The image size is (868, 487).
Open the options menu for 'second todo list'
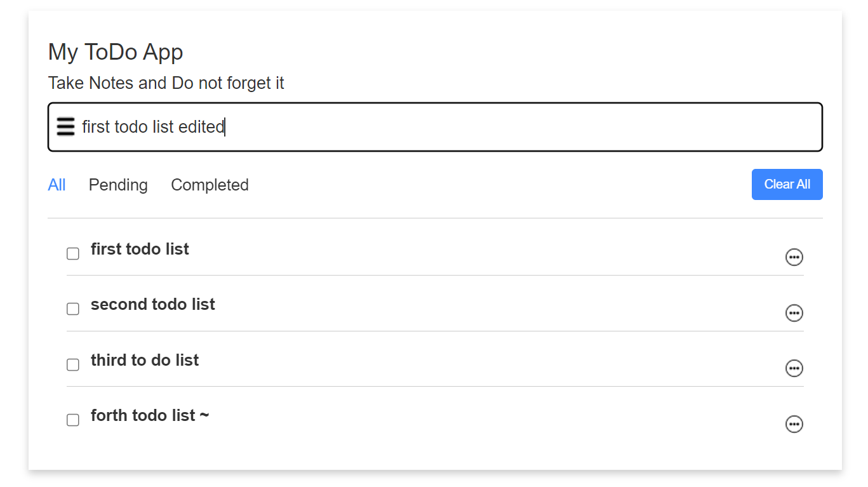pos(794,312)
